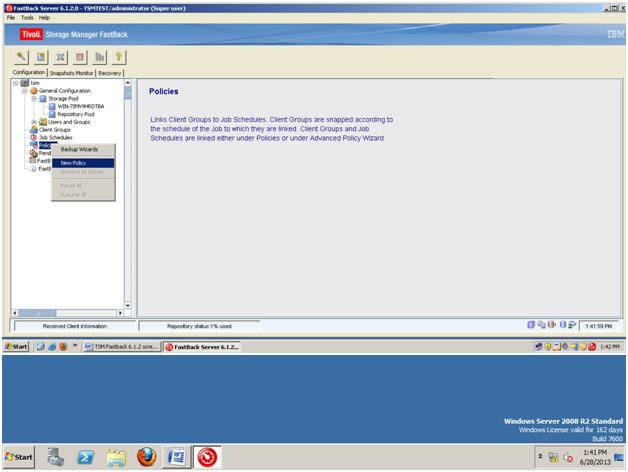The width and height of the screenshot is (628, 472).
Task: Click the Remove All Policies menu entry
Action: point(83,172)
